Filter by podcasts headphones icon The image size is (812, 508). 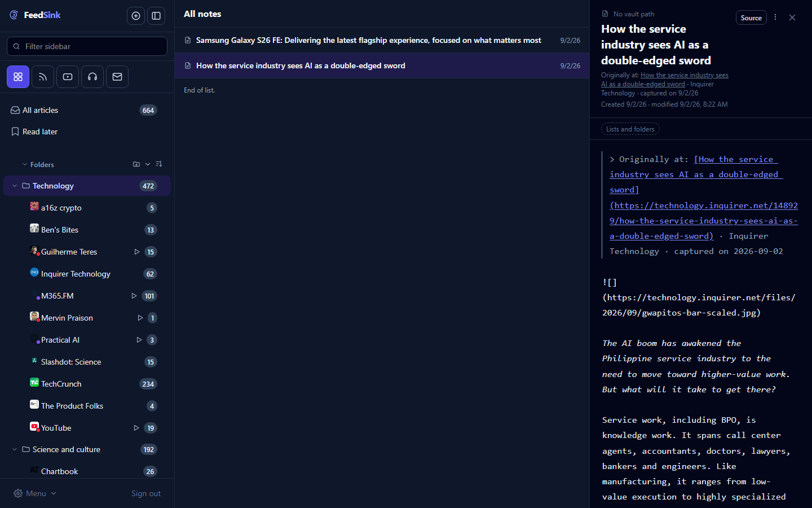(x=92, y=77)
